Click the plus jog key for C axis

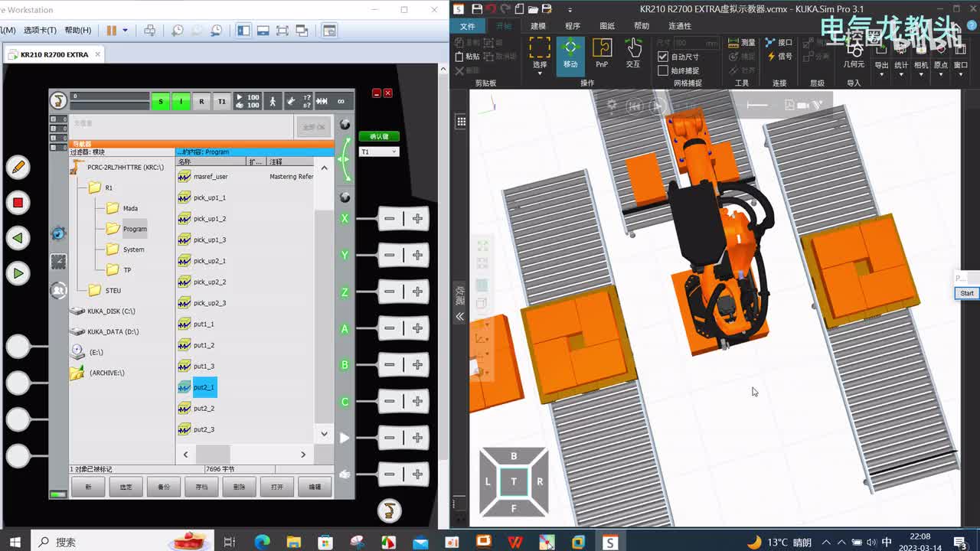click(417, 402)
